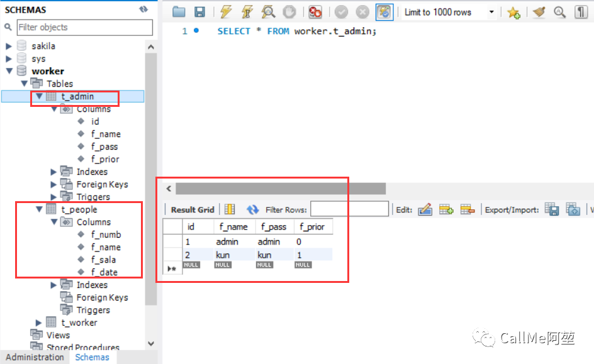Click horizontal scrollbar above result grid
Image resolution: width=594 pixels, height=364 pixels.
(281, 188)
